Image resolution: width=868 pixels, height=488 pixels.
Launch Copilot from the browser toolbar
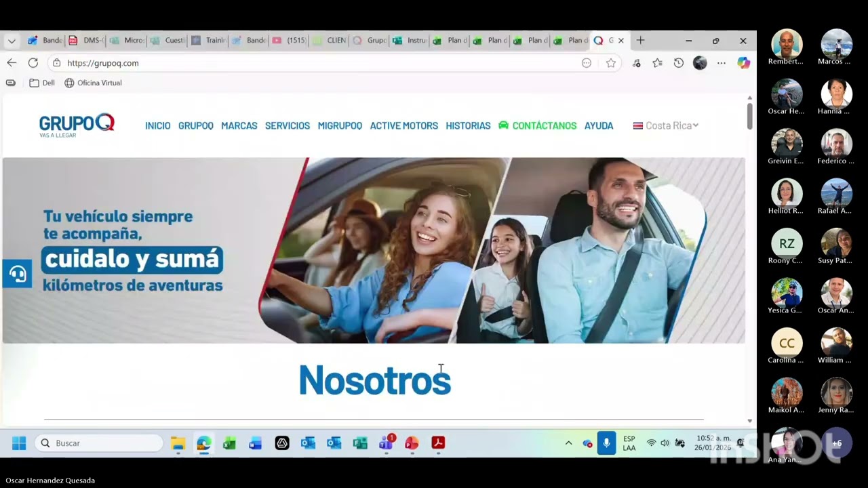pos(744,63)
